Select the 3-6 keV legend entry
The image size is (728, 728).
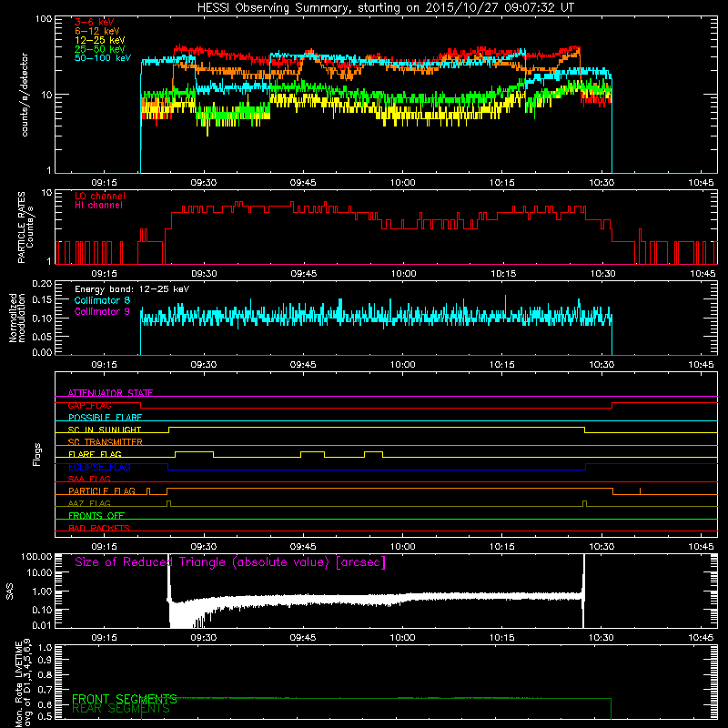[x=94, y=22]
